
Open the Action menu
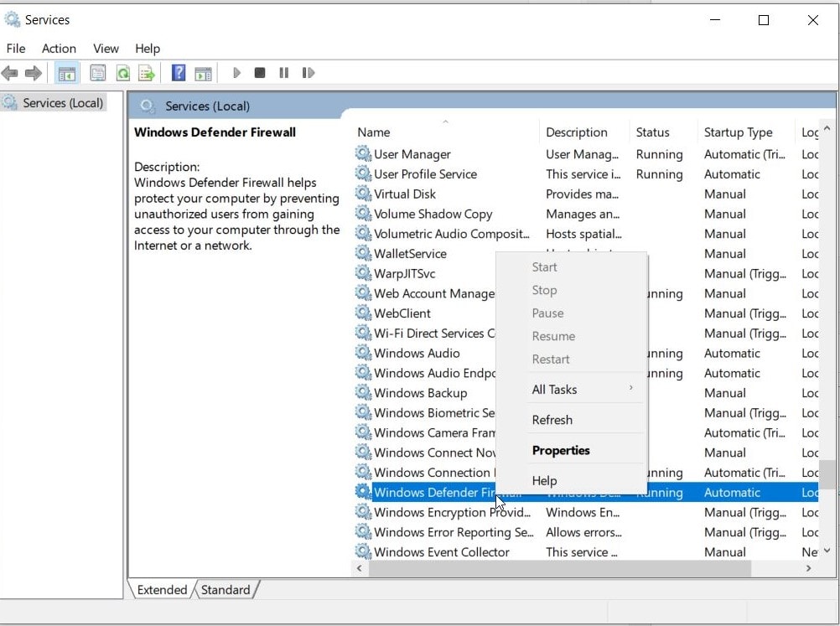pyautogui.click(x=59, y=49)
